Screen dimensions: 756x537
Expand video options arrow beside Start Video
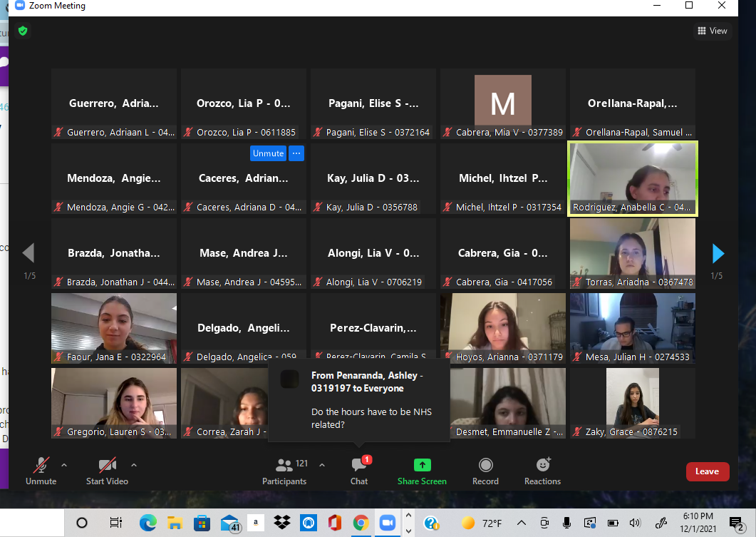click(134, 465)
